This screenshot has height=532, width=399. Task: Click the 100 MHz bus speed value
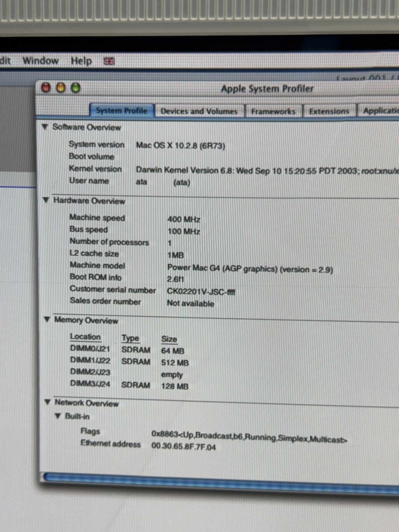[184, 231]
